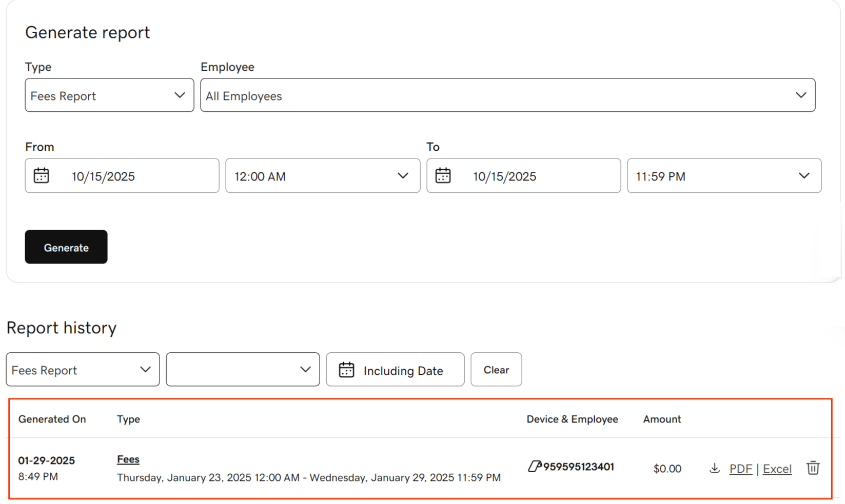Click the card reader device icon next to 959595123401
Viewport: 845px width, 504px height.
point(535,467)
